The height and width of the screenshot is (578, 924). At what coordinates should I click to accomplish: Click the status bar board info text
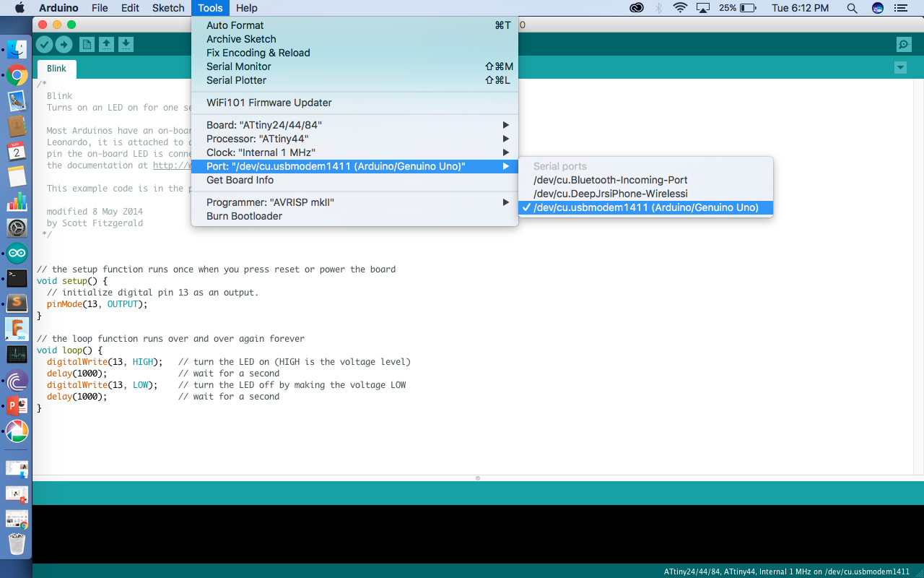tap(786, 571)
